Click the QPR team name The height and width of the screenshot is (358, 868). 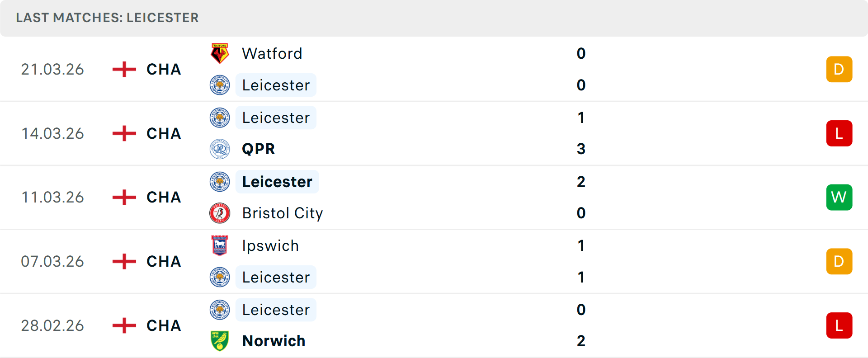[258, 149]
